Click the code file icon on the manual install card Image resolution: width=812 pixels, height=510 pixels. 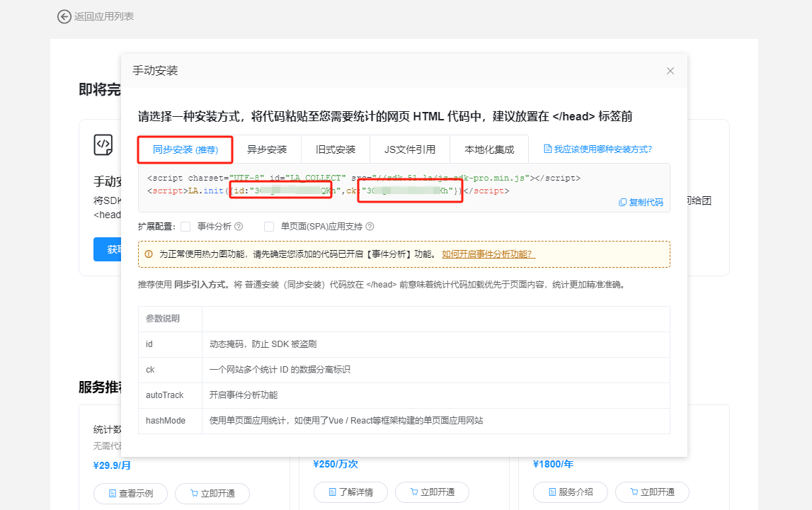103,144
